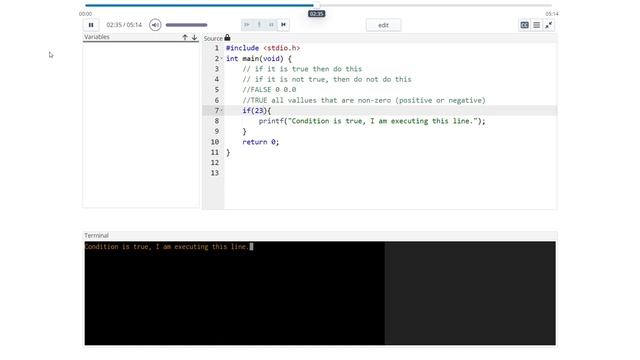The height and width of the screenshot is (360, 640).
Task: Click the 'if(23){' code line
Action: pos(257,111)
